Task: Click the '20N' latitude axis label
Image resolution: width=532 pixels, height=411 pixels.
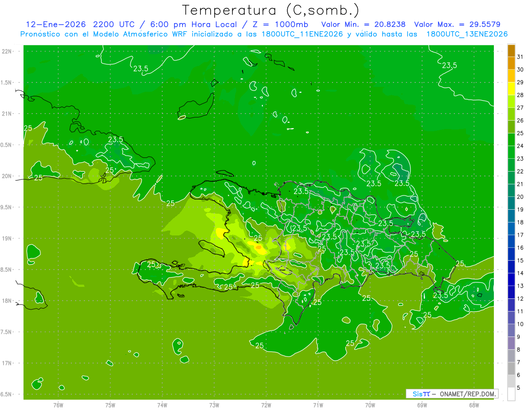Action: click(7, 176)
